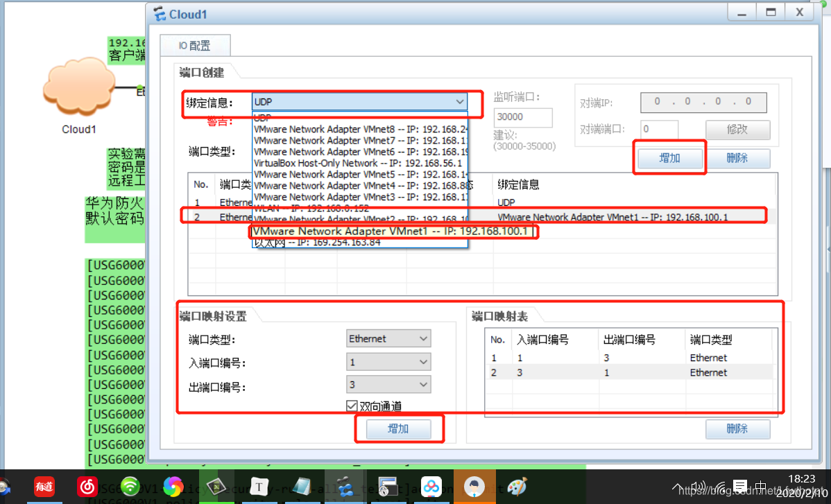The image size is (831, 504).
Task: Open the Paint palette taskbar icon
Action: click(x=517, y=487)
